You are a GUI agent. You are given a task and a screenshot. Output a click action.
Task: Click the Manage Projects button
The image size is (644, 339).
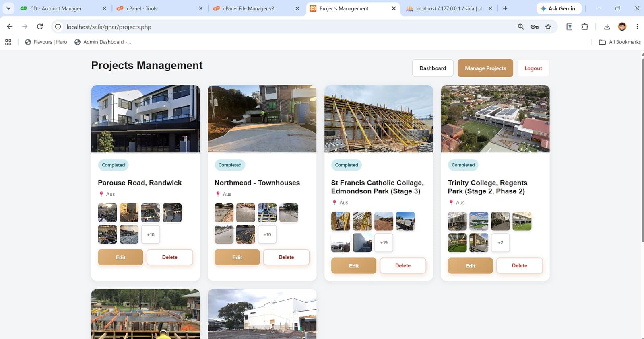(485, 68)
